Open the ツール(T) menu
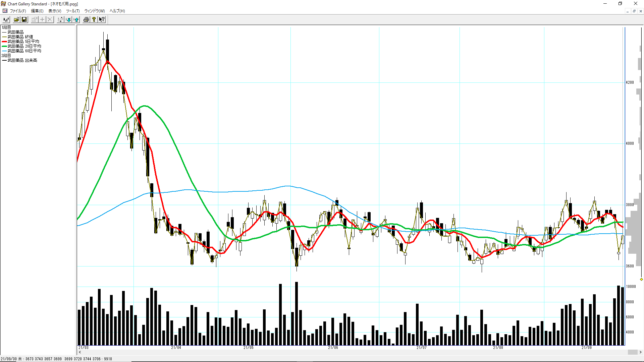 tap(73, 11)
